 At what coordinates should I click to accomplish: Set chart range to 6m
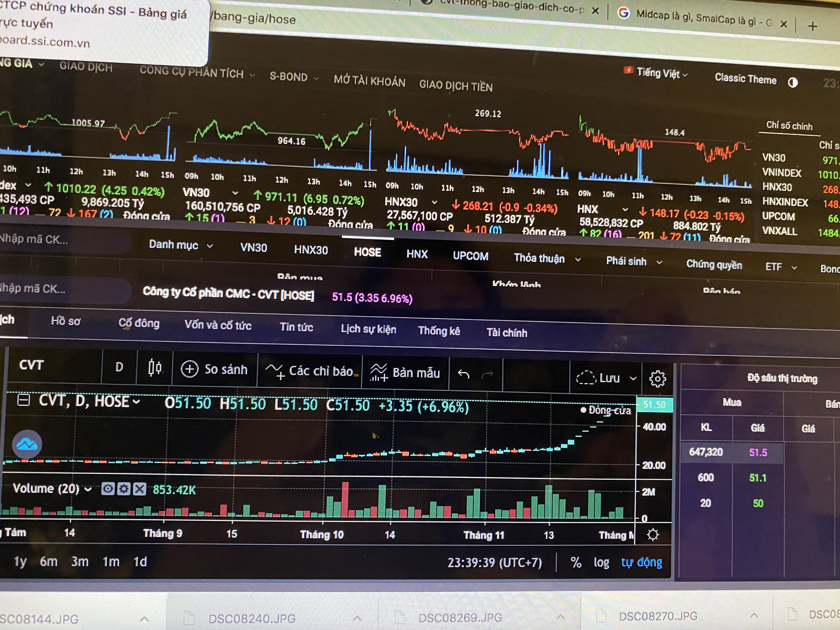[x=49, y=561]
